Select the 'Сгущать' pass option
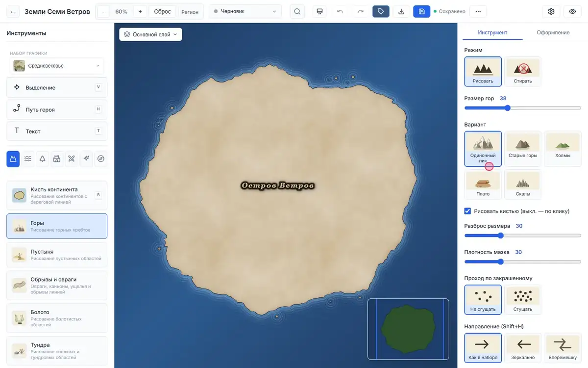 pos(523,300)
